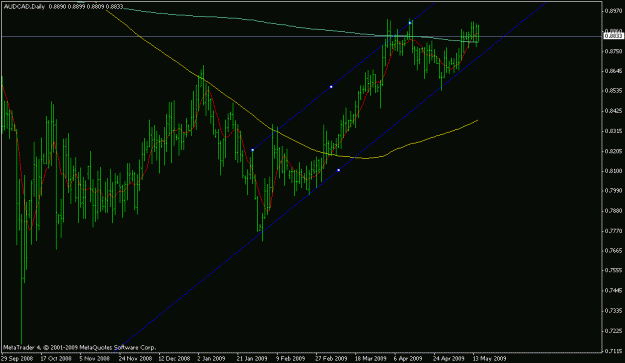Select upper channel line's end anchor near April peak
The image size is (625, 363).
coord(410,23)
